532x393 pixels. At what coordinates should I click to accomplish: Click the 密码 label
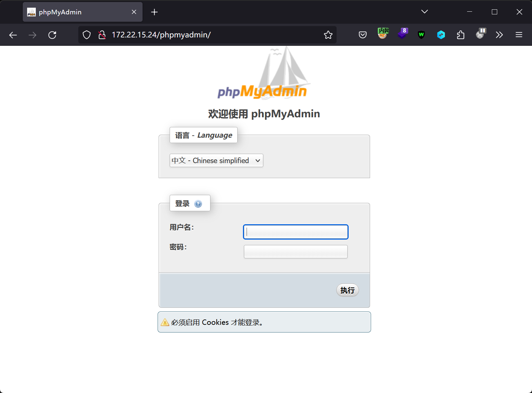[178, 247]
